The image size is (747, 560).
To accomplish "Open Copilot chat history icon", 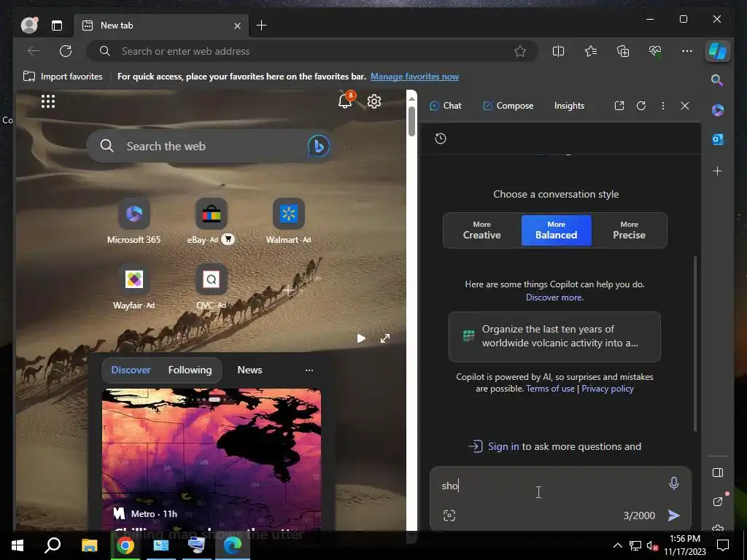I will tap(441, 139).
